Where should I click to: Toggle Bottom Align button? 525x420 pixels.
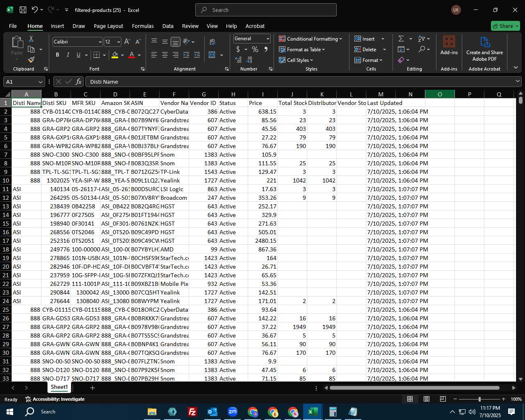[x=176, y=41]
